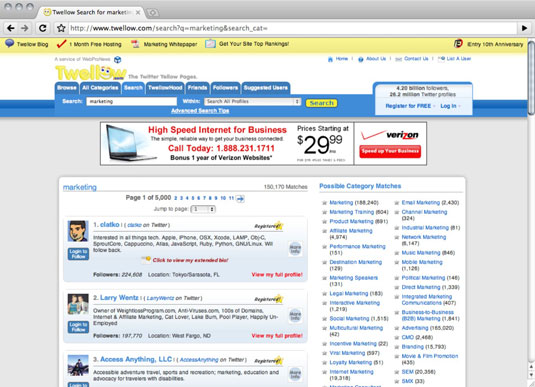Click the yellow Search button

click(x=321, y=103)
